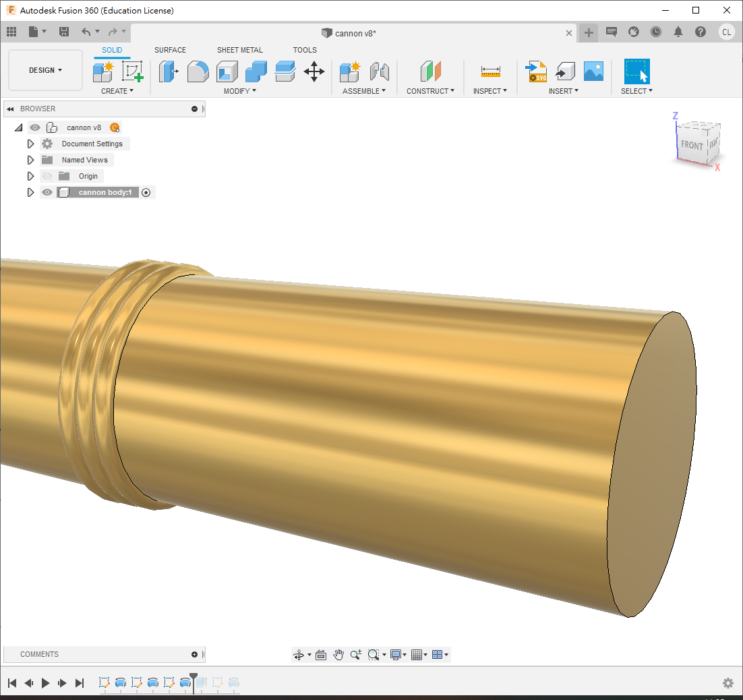Activate the cannon body:1 radio button
This screenshot has width=743, height=700.
click(x=146, y=192)
